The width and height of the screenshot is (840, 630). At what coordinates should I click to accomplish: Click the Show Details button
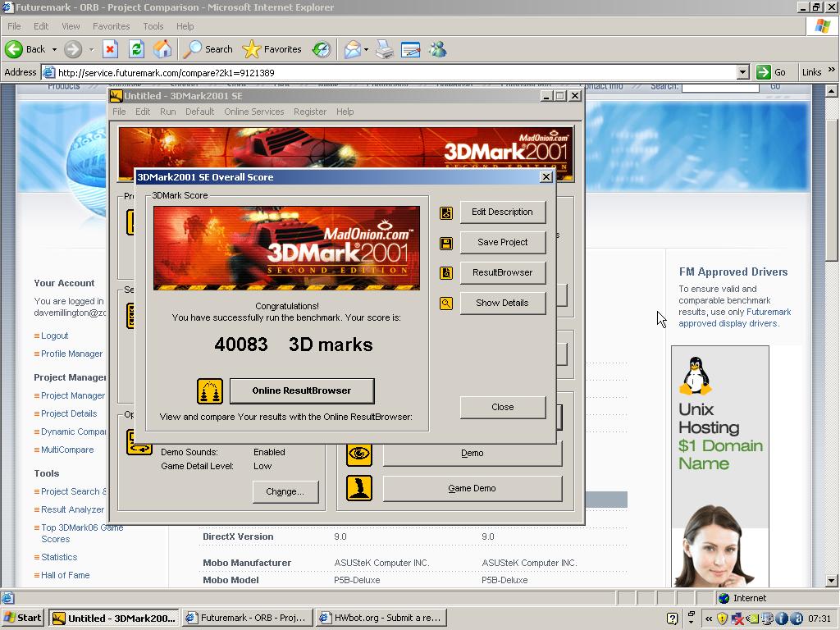click(x=503, y=303)
